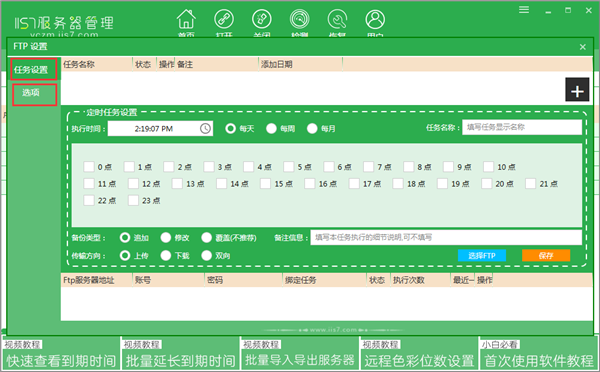Click the 账号 column header
The width and height of the screenshot is (600, 372).
point(168,280)
